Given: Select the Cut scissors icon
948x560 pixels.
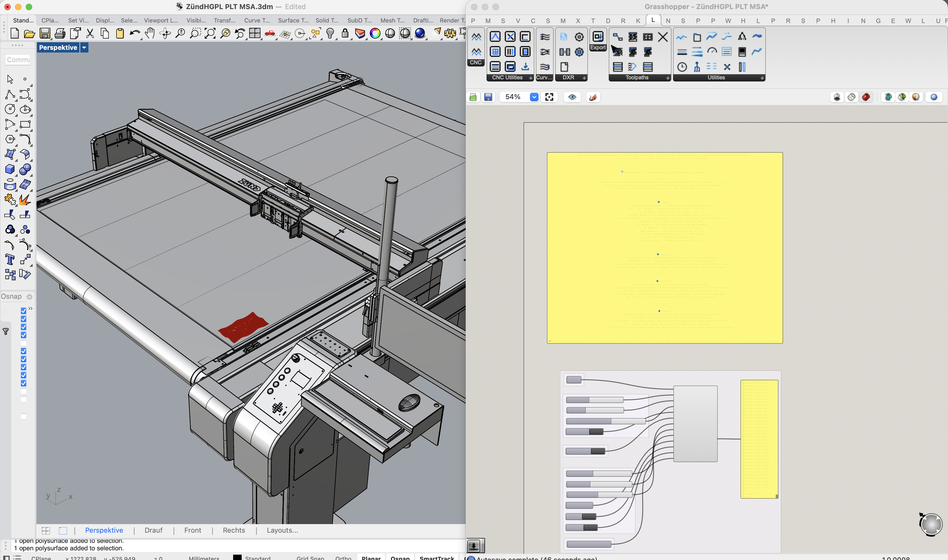Looking at the screenshot, I should coord(90,33).
